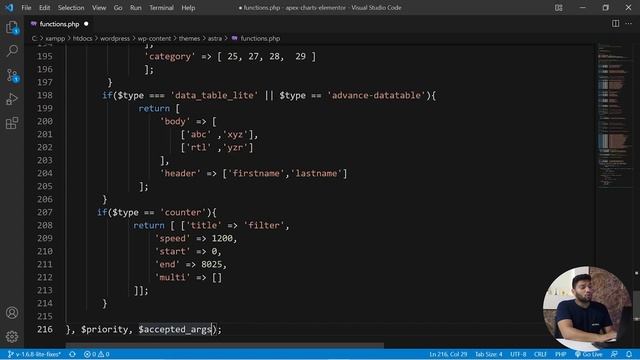Viewport: 640px width, 360px height.
Task: Click the 'advance-datatable' string on line 198
Action: [376, 95]
